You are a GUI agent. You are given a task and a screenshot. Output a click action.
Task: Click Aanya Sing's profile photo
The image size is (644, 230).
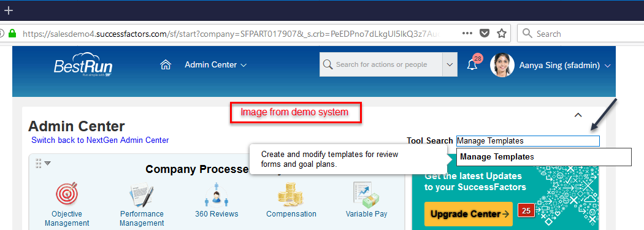tap(502, 65)
